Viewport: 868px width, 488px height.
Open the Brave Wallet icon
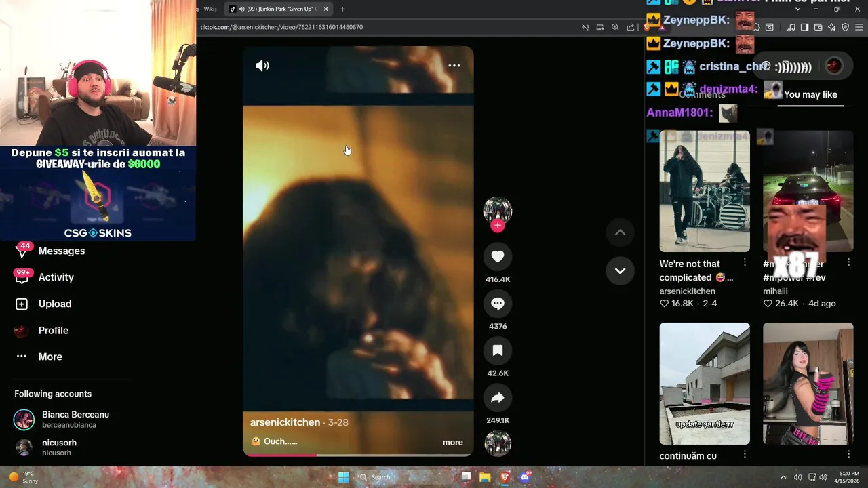[x=818, y=27]
